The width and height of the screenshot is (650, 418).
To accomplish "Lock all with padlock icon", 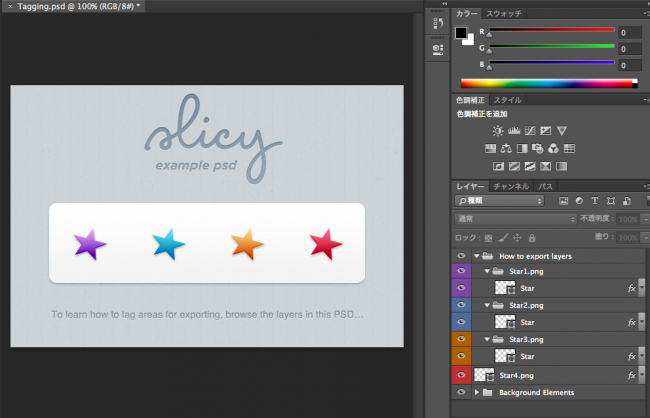I will coord(532,238).
